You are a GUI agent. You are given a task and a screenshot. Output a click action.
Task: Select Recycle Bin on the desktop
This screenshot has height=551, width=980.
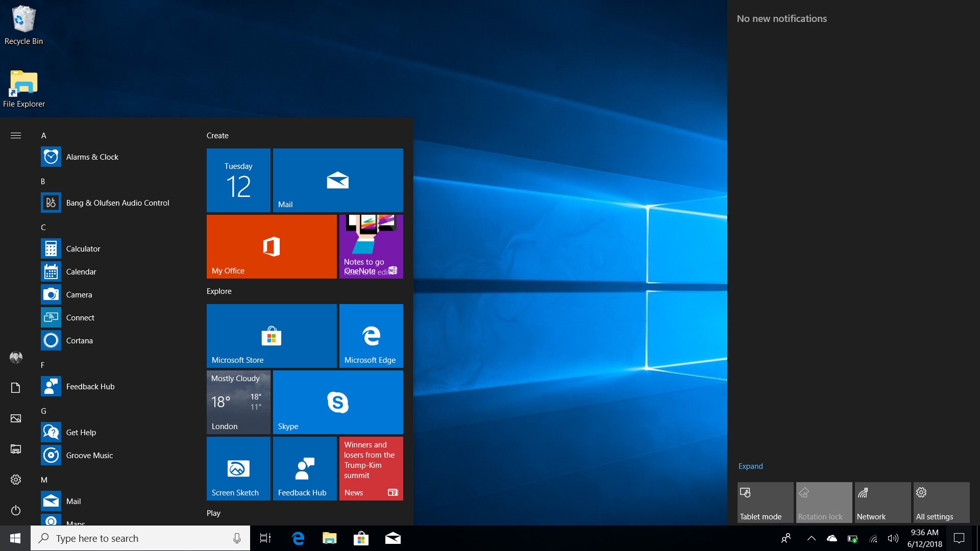click(x=23, y=25)
